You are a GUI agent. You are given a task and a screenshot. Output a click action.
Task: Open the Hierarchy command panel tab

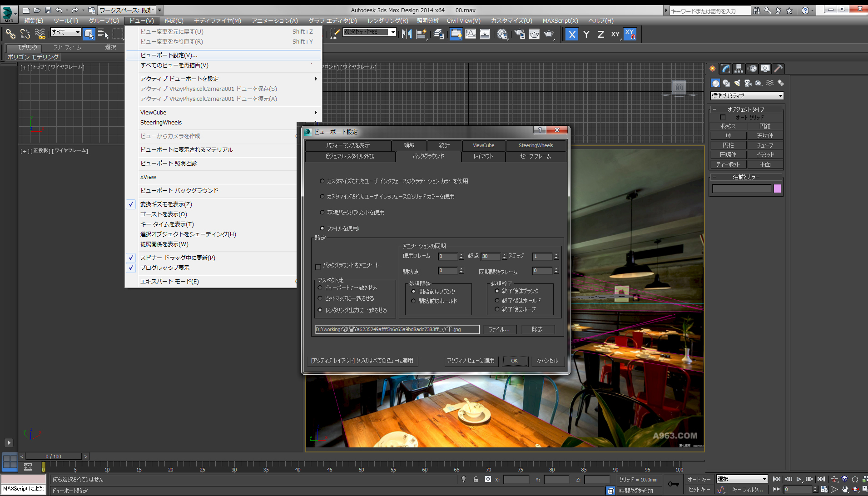(x=739, y=69)
